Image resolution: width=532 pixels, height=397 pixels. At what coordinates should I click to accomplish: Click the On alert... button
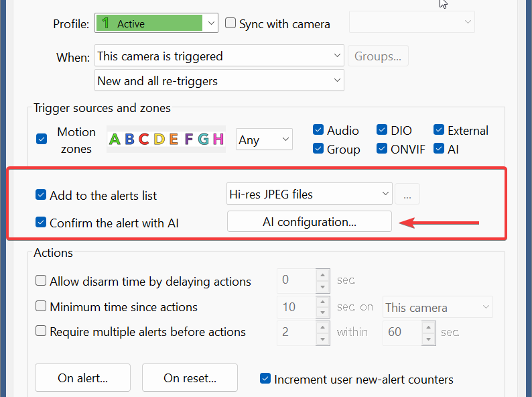coord(82,378)
